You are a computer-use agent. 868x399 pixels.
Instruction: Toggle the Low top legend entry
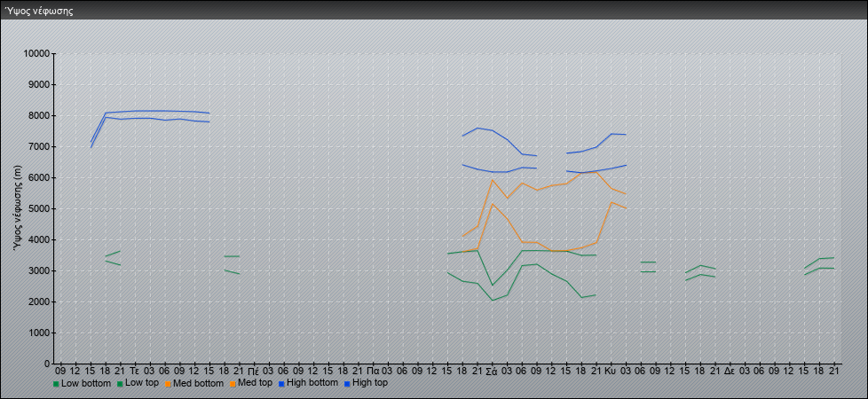tap(138, 383)
